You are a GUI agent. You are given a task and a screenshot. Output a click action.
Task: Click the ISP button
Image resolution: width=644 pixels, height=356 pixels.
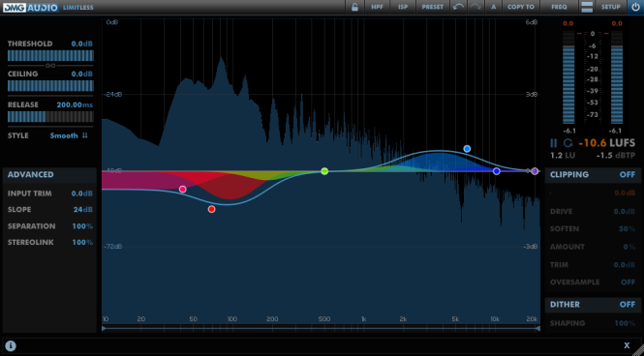(x=403, y=7)
